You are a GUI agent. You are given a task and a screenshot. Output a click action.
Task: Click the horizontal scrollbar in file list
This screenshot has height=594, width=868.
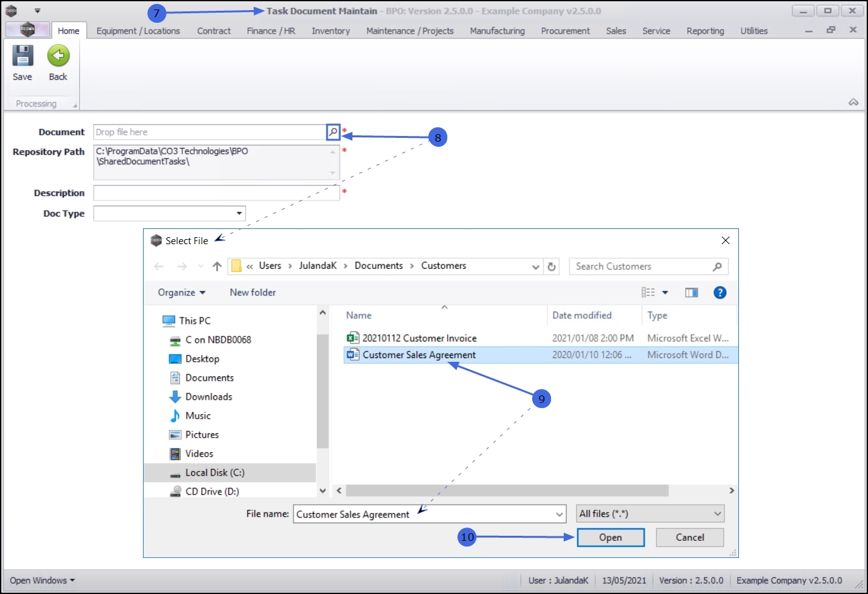click(507, 491)
